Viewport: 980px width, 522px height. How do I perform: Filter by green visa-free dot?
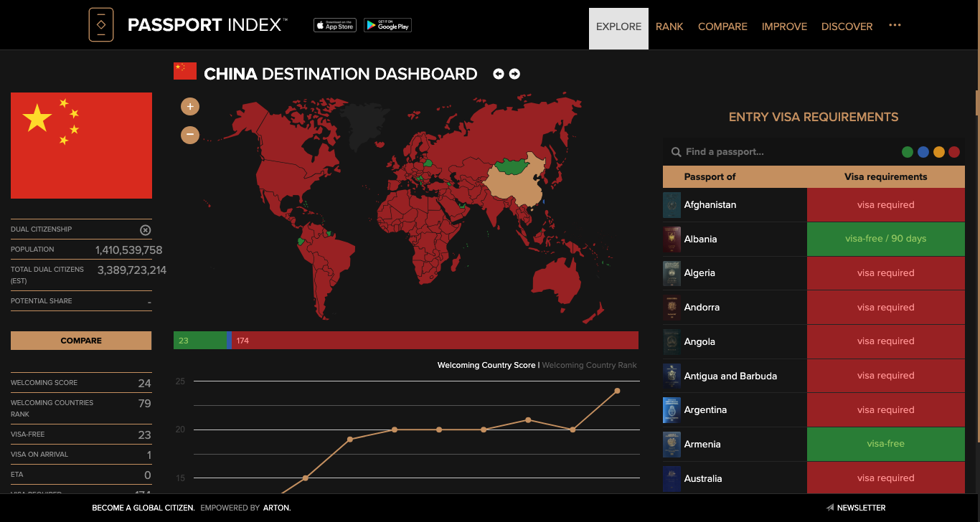[x=908, y=152]
